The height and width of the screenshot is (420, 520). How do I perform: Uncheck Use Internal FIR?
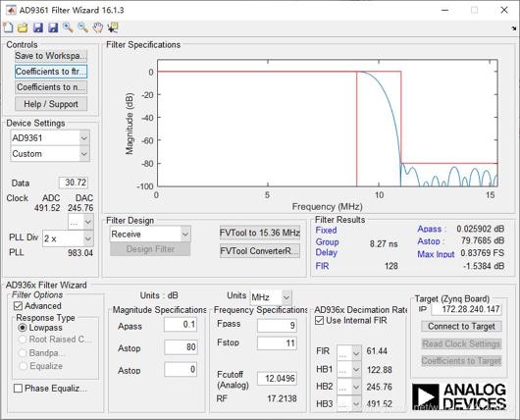tap(319, 321)
